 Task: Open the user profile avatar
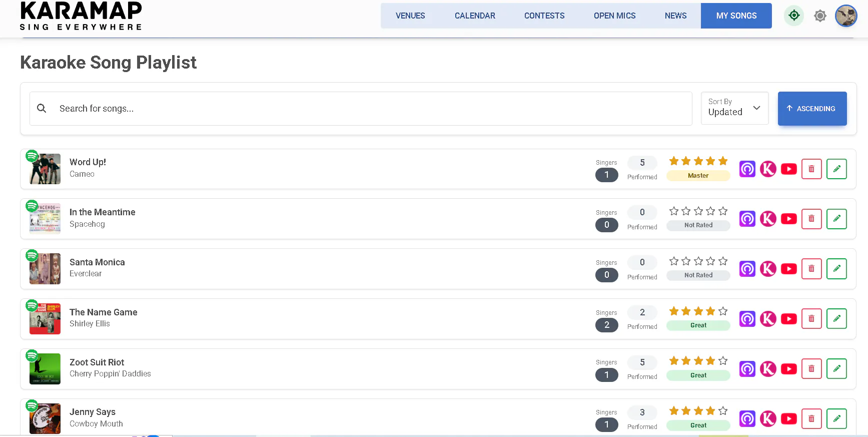coord(846,16)
